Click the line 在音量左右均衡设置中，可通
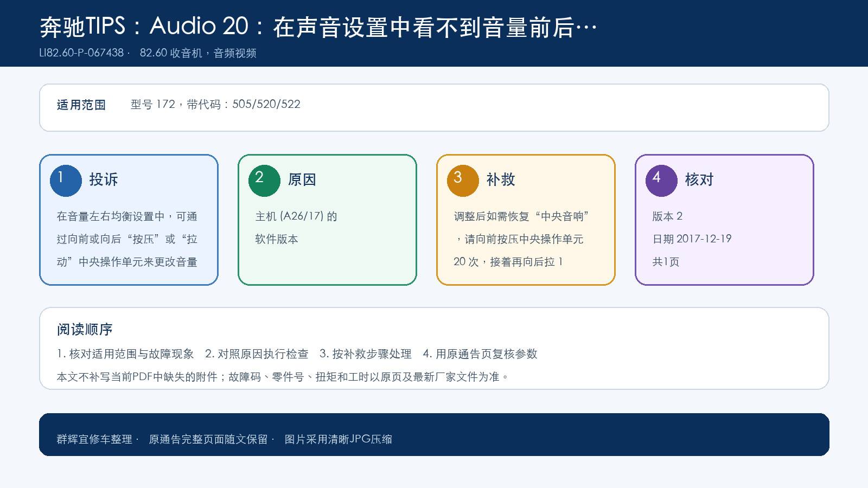Image resolution: width=868 pixels, height=488 pixels. [127, 216]
